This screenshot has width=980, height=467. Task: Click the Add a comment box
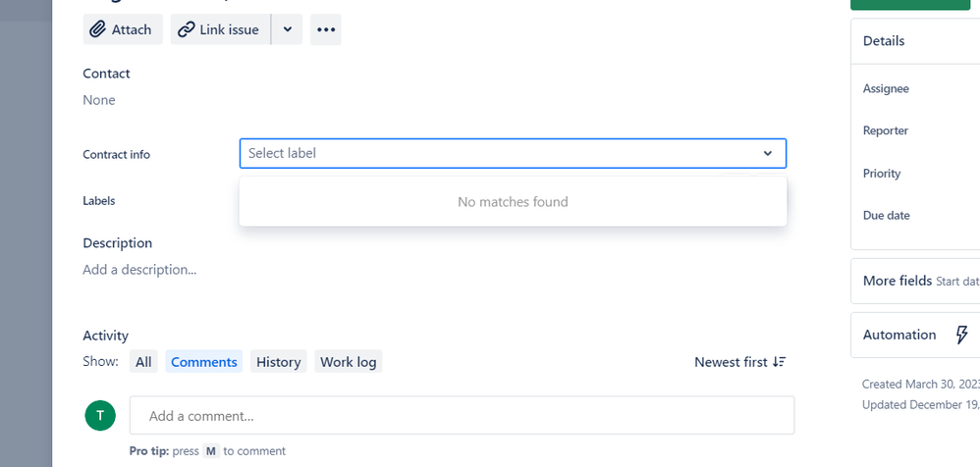point(462,415)
